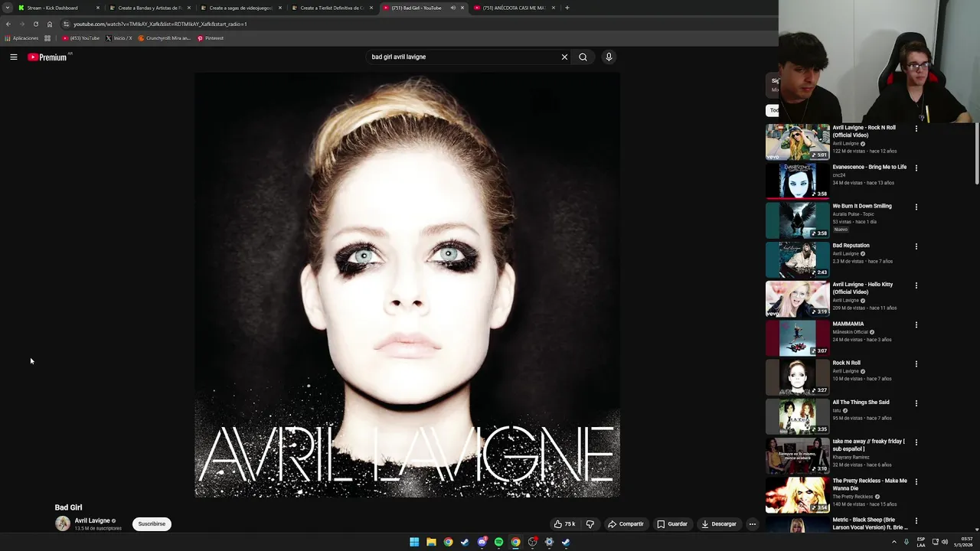
Task: Open Discord from the taskbar
Action: (482, 542)
